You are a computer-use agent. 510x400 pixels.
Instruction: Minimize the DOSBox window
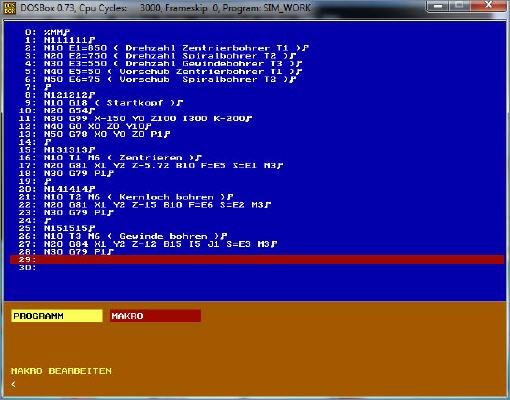439,6
